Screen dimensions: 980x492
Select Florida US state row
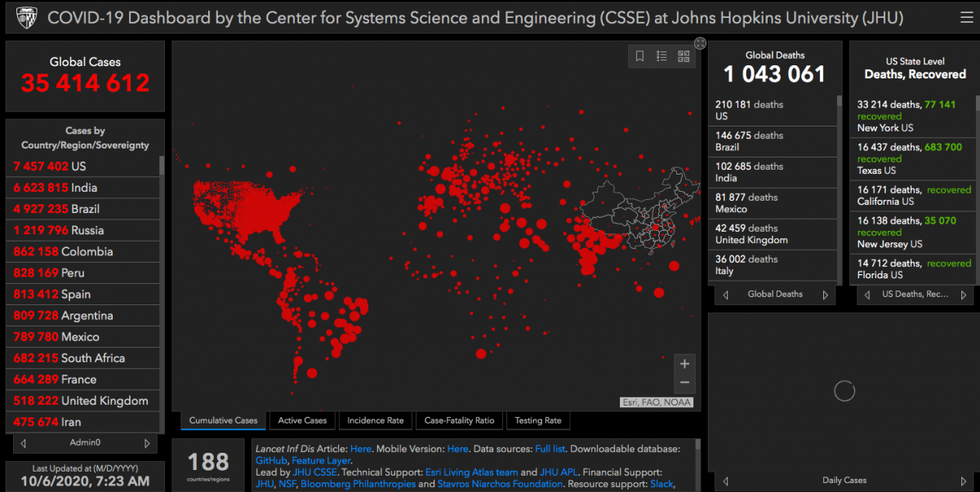pos(912,268)
